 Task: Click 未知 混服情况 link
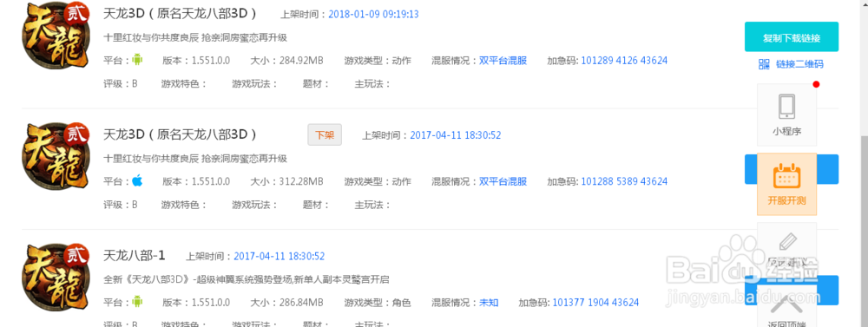(488, 303)
